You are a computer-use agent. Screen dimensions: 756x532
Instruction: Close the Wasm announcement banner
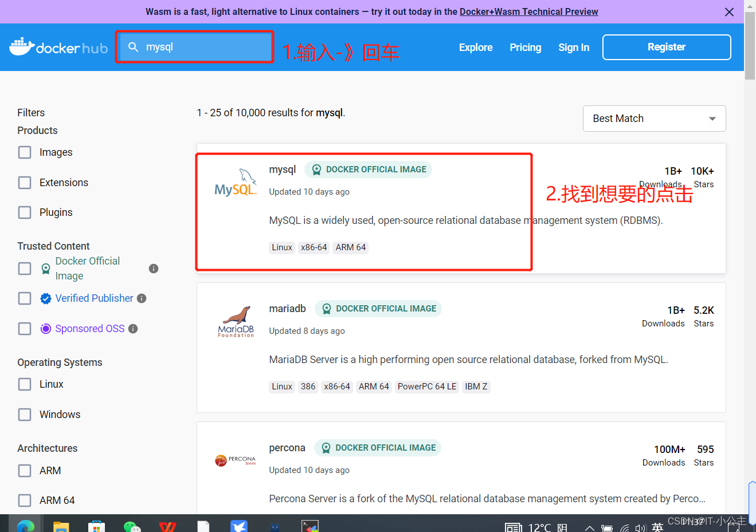pyautogui.click(x=729, y=12)
